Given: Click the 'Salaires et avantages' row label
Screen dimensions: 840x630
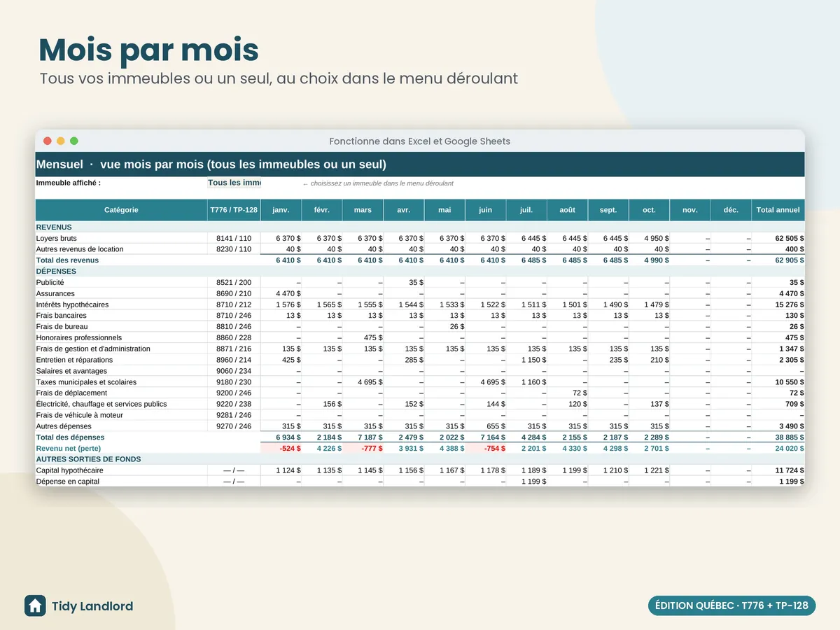Looking at the screenshot, I should 71,371.
